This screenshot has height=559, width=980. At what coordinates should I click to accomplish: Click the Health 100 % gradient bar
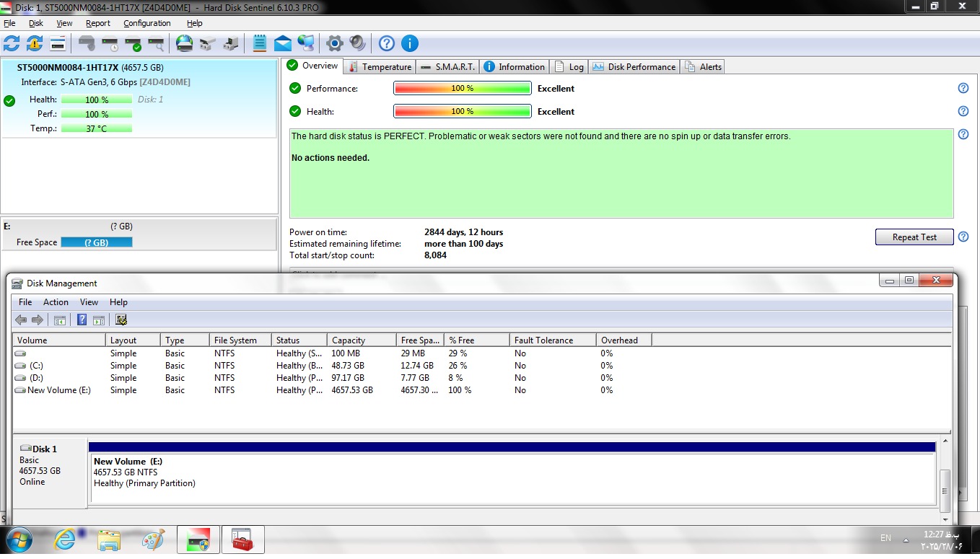(x=463, y=111)
